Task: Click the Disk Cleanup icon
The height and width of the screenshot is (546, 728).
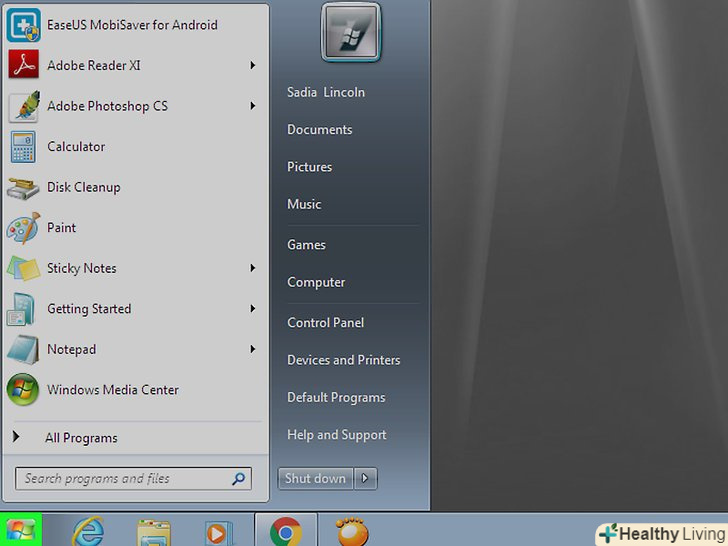Action: (23, 188)
